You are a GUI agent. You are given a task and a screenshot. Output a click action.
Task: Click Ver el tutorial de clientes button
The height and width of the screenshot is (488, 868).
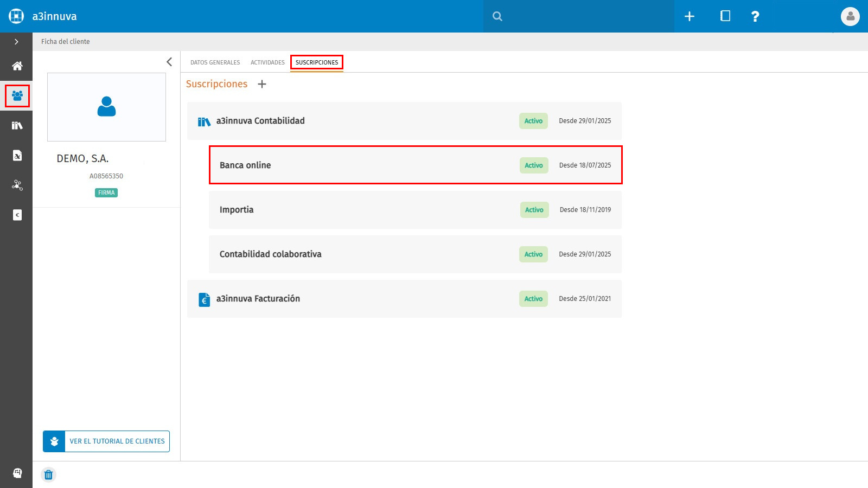[106, 441]
